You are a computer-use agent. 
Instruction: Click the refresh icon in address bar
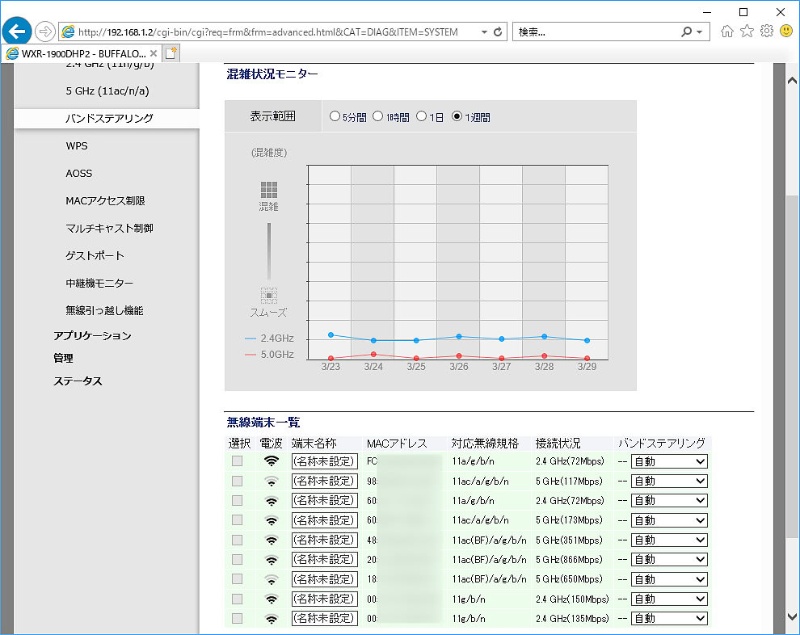(x=498, y=32)
